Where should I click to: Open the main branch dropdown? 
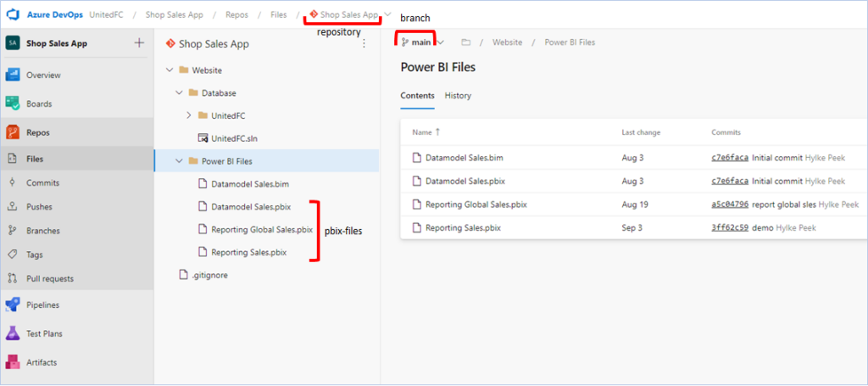422,42
